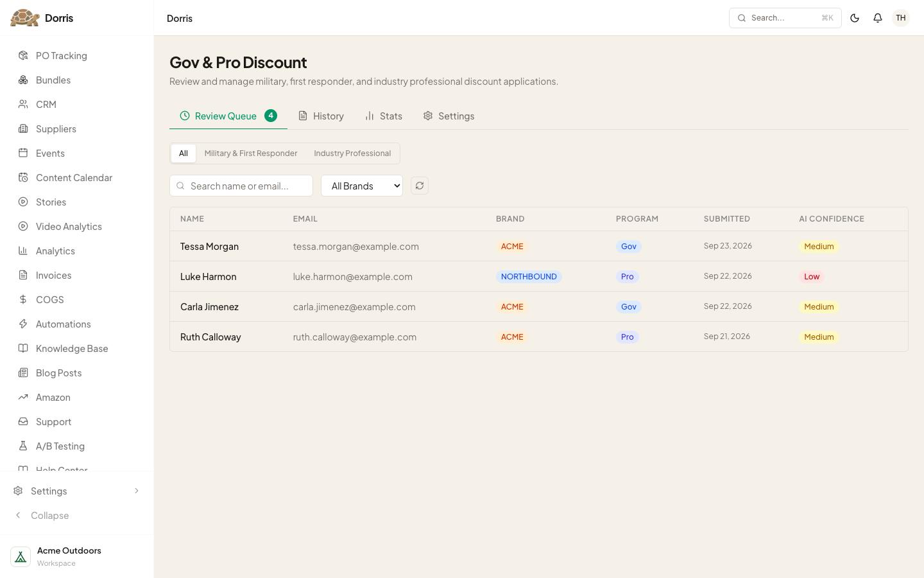This screenshot has height=578, width=924.
Task: Open the CRM people icon
Action: [x=23, y=105]
